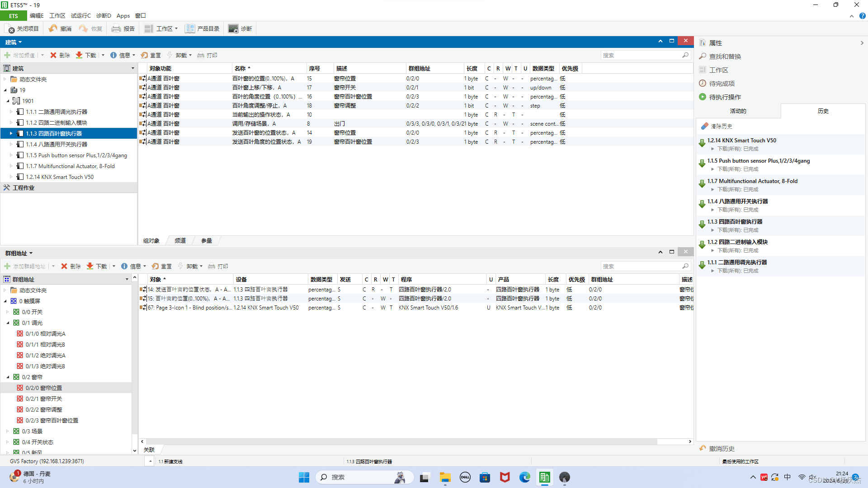The image size is (868, 488).
Task: Click the Undo icon in main toolbar
Action: click(53, 28)
